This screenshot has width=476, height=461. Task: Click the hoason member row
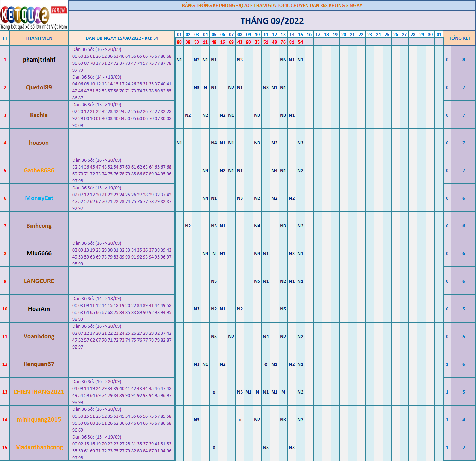coord(39,142)
